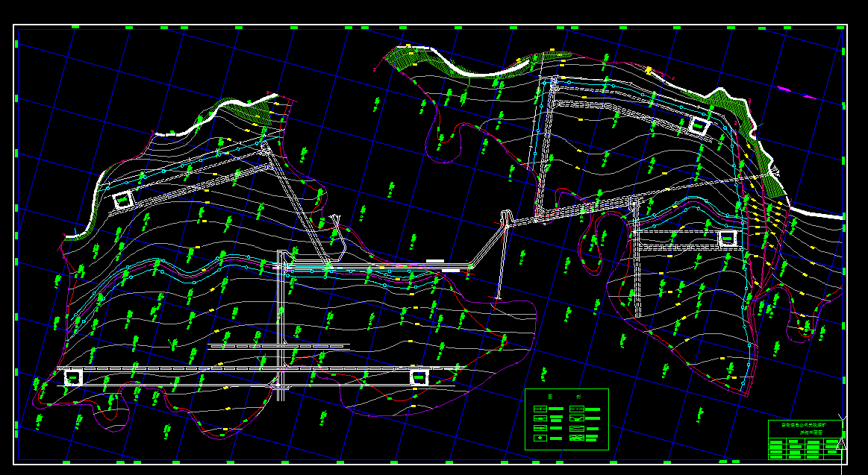
Task: Select the legend header text 图 例
Action: (x=565, y=397)
